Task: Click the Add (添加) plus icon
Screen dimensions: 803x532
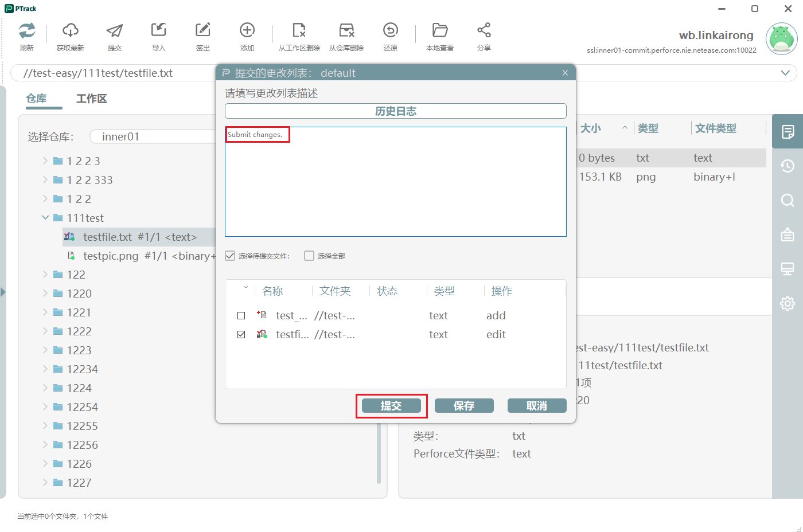Action: [247, 30]
